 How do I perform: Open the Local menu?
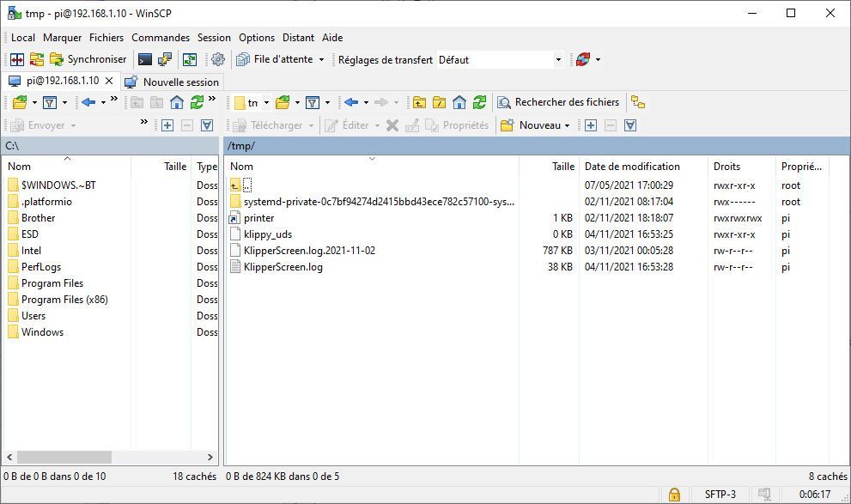(23, 38)
